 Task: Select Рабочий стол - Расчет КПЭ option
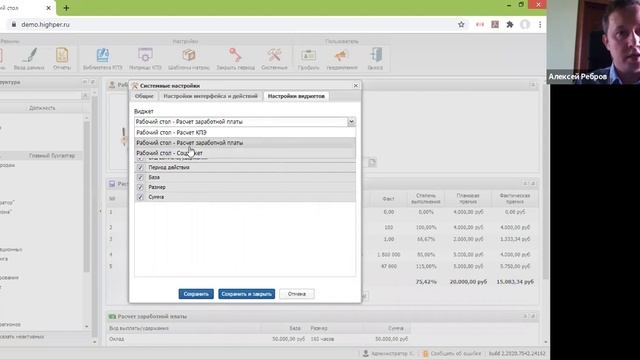(x=245, y=132)
